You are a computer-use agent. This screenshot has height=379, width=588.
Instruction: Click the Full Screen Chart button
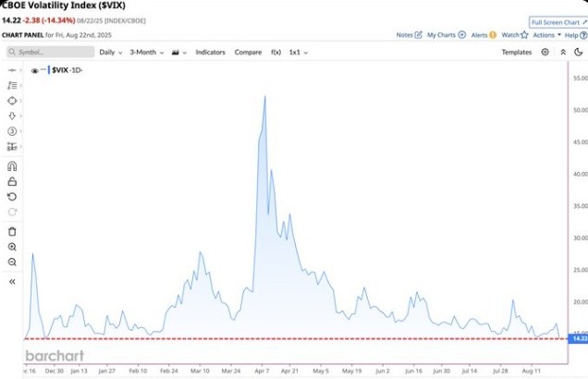pos(555,21)
